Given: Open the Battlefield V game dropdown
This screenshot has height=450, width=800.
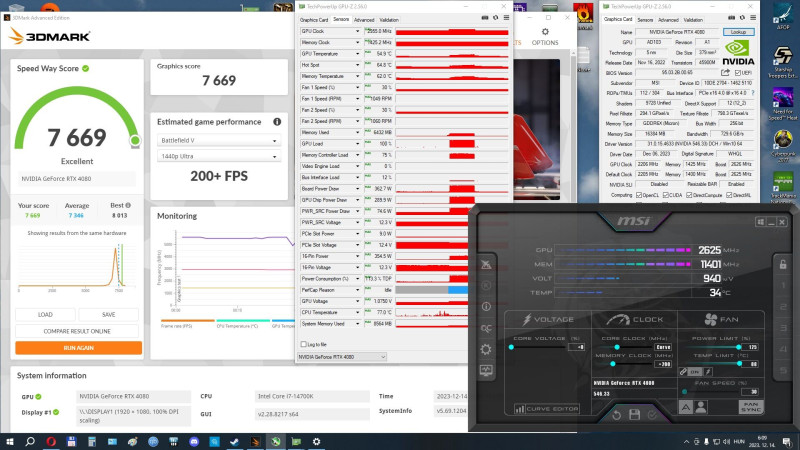Looking at the screenshot, I should point(219,140).
